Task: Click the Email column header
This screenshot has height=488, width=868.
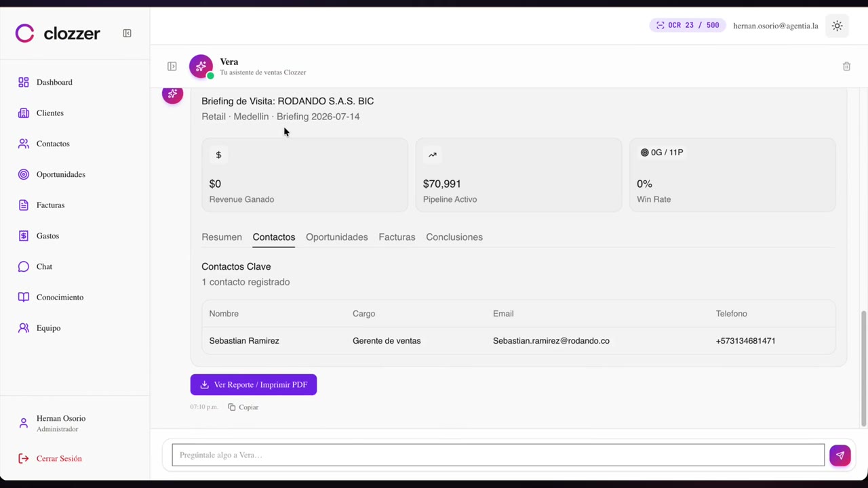Action: point(503,314)
